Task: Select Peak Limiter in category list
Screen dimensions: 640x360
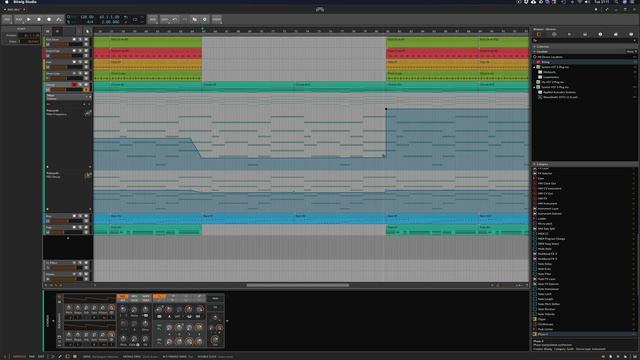Action: pos(584,329)
